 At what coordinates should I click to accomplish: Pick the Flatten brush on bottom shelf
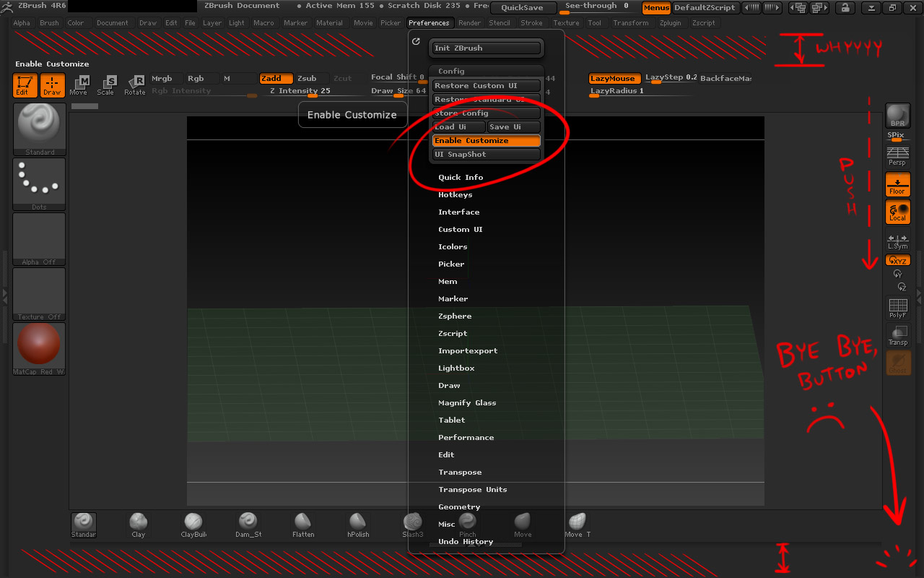pos(303,525)
